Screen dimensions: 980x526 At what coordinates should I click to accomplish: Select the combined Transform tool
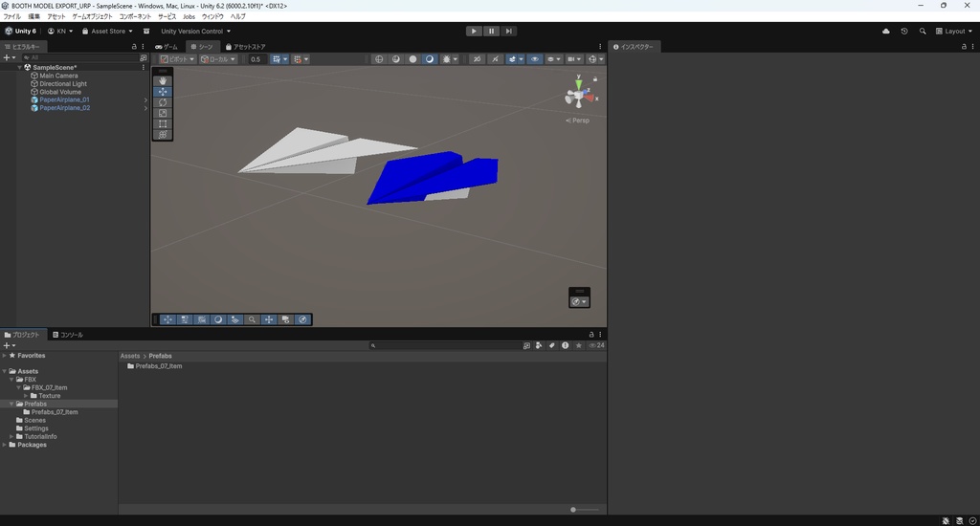point(163,134)
